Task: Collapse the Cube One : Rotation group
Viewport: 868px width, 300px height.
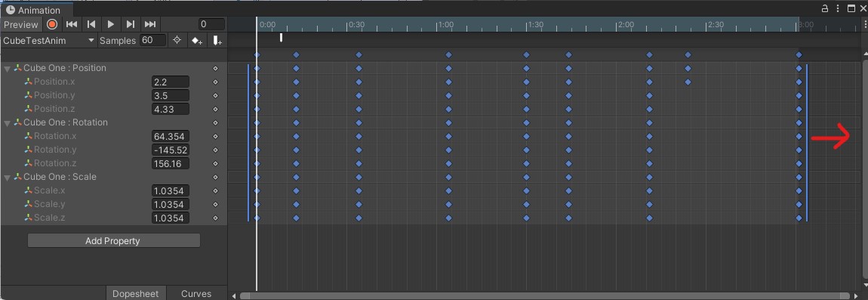Action: click(8, 123)
